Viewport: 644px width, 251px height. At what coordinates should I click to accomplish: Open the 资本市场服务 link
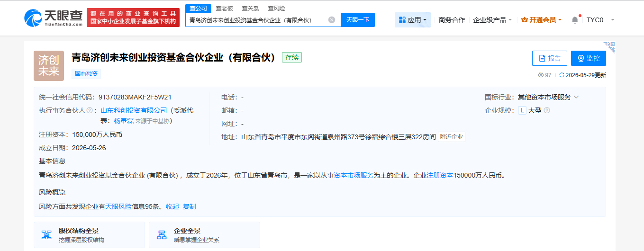[354, 175]
